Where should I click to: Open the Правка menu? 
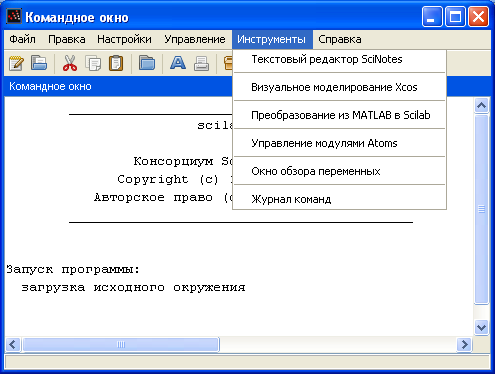67,39
